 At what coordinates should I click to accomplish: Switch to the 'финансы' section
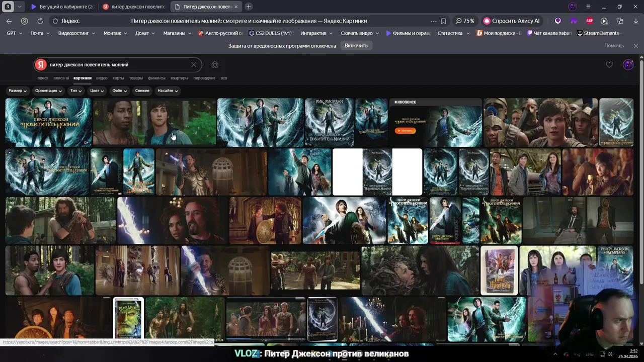point(156,78)
